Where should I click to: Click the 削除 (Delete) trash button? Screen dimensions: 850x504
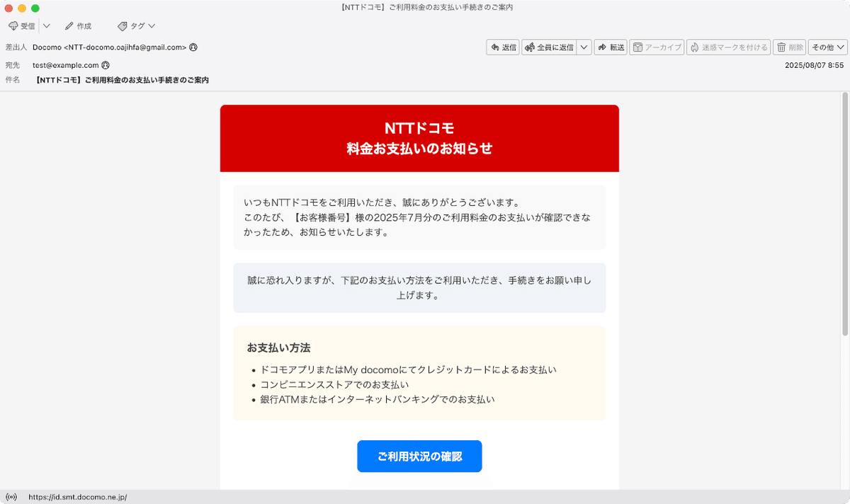coord(790,47)
